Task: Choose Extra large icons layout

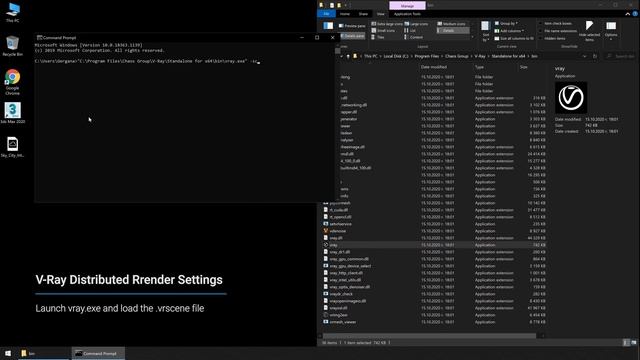Action: 387,24
